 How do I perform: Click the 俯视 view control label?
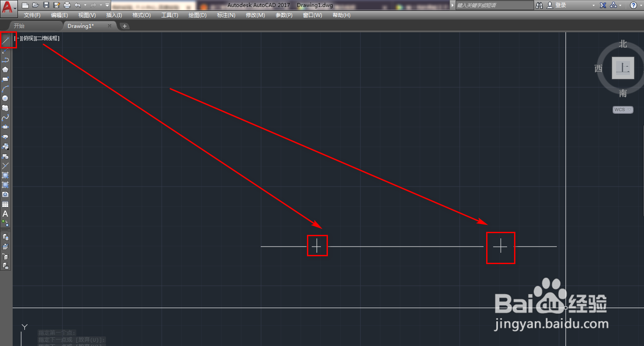pos(27,38)
